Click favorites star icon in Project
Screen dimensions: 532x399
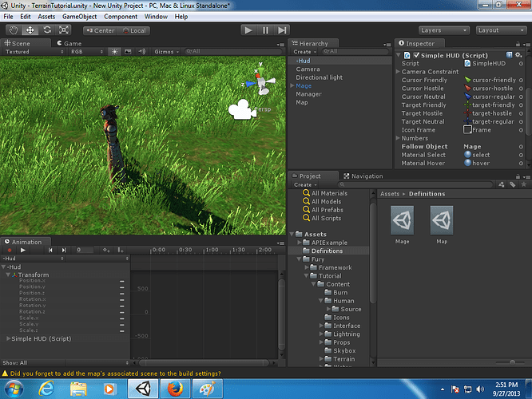coord(523,184)
